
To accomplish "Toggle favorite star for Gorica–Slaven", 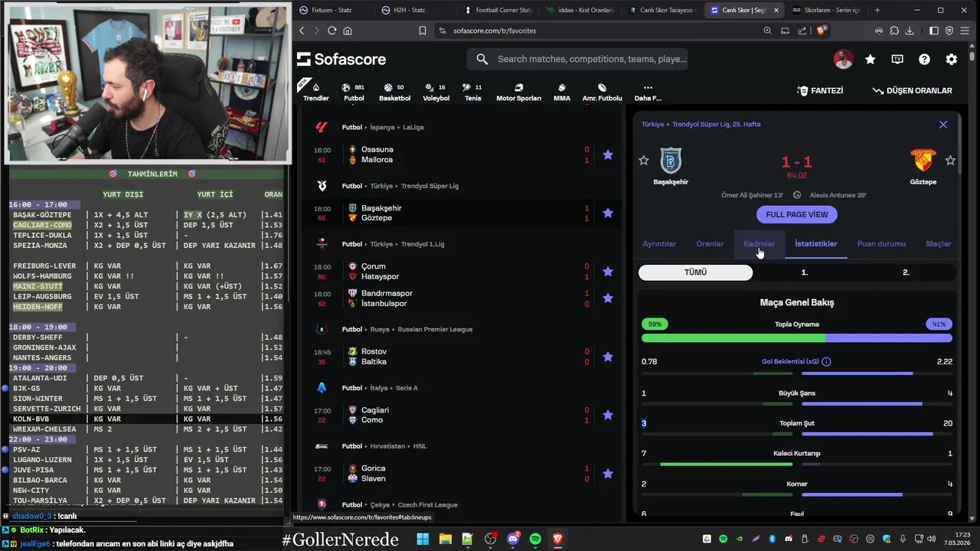I will tap(608, 474).
